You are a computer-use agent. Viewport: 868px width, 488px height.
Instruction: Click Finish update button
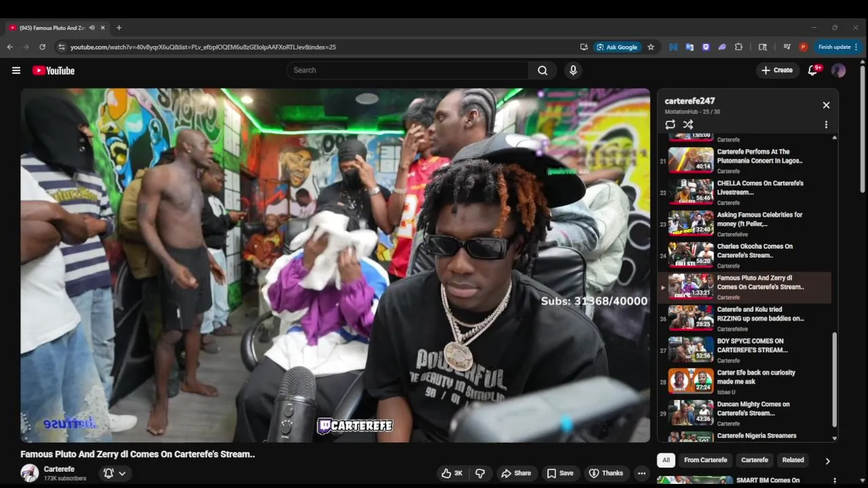point(838,47)
